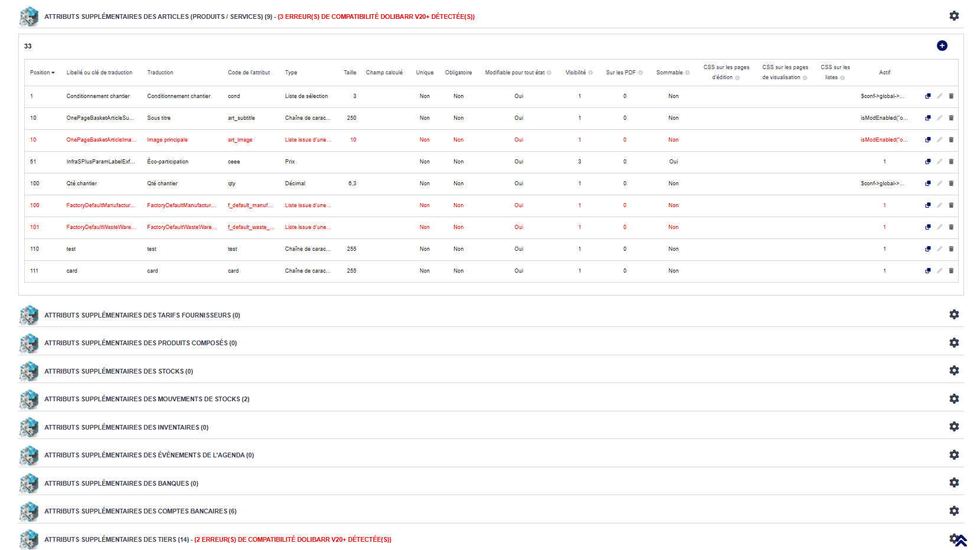Delete the 'card' attribute row
980x550 pixels.
(x=951, y=271)
